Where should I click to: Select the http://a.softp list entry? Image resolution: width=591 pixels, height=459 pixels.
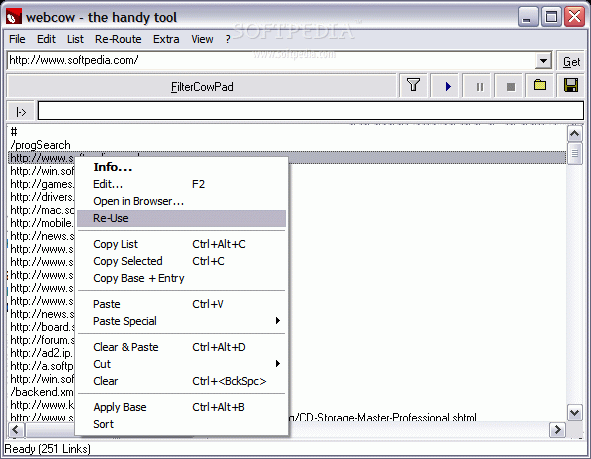pyautogui.click(x=42, y=366)
